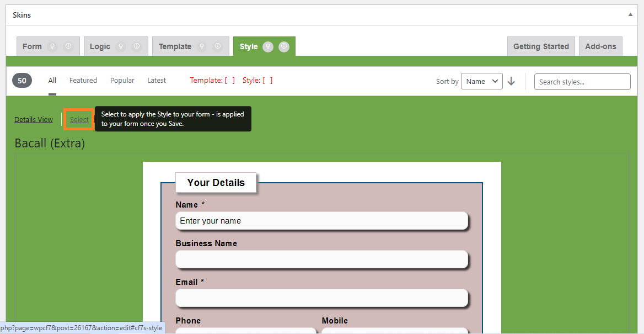The width and height of the screenshot is (644, 334).
Task: Click the Enter your name text field
Action: (321, 221)
